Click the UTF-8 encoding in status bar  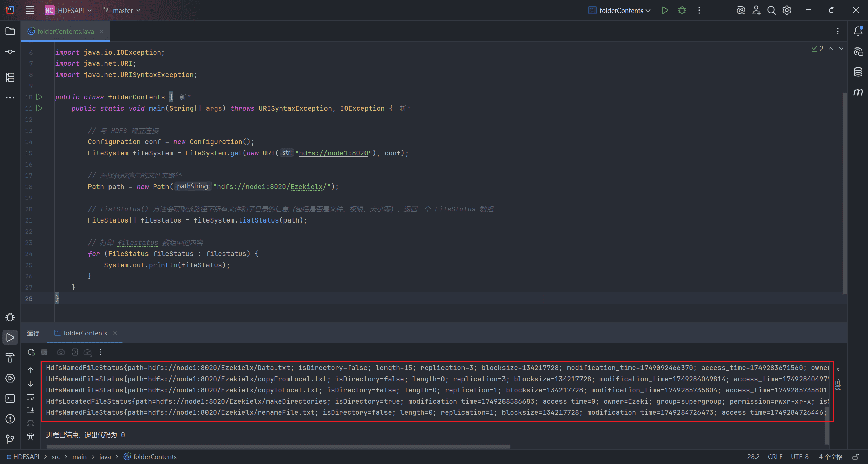[800, 457]
